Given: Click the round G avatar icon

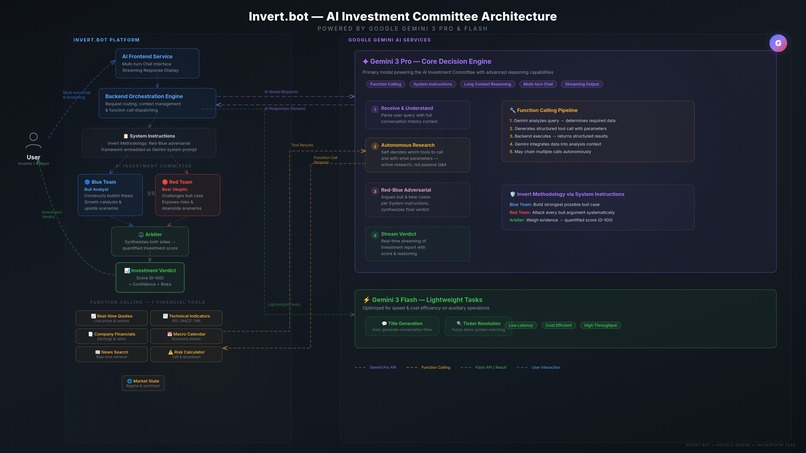Looking at the screenshot, I should pos(778,43).
